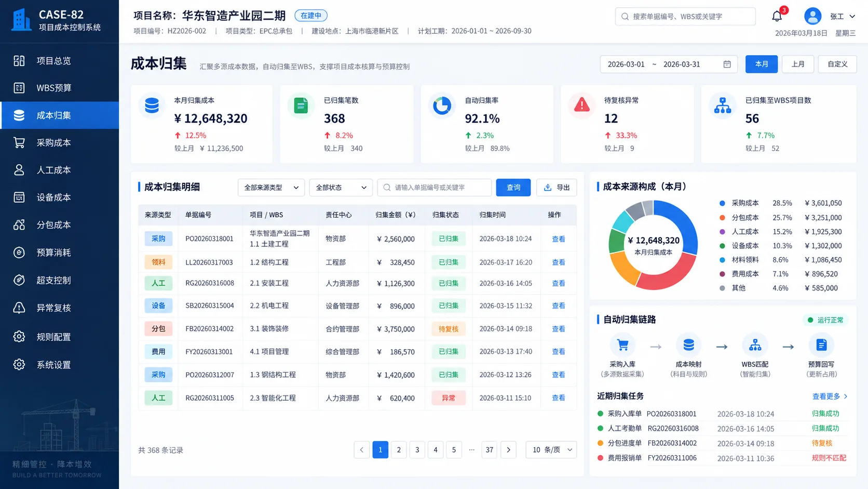Click the top search box for 单据编号

point(685,16)
